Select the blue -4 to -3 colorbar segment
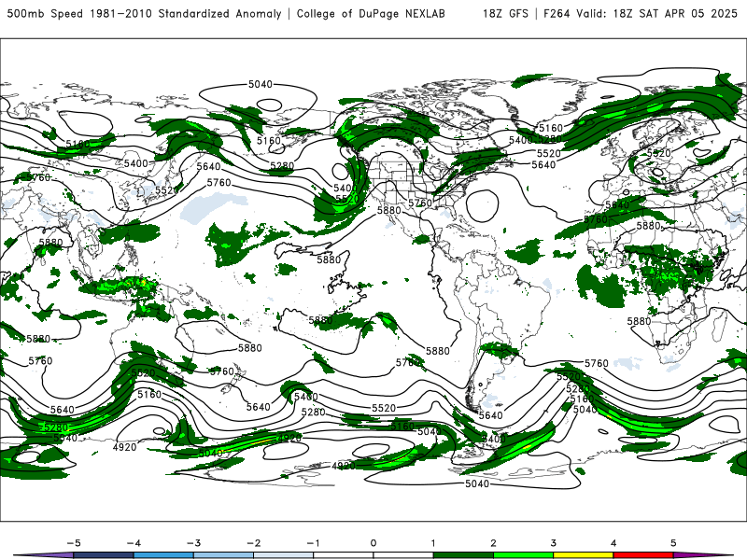 163,555
